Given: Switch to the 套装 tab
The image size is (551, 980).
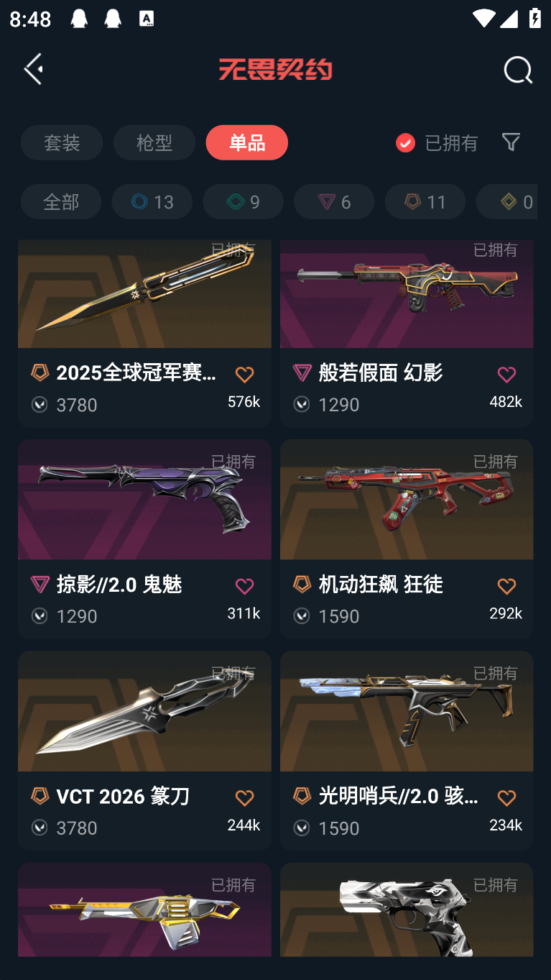Looking at the screenshot, I should [x=62, y=142].
